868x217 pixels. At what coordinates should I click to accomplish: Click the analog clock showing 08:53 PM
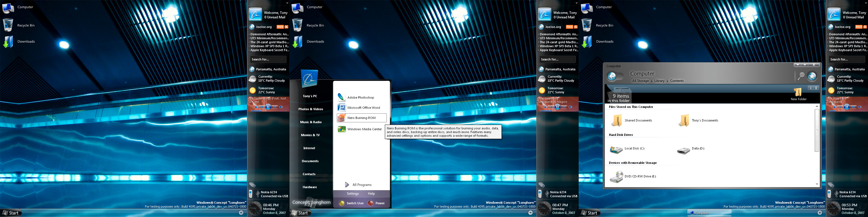coord(834,208)
